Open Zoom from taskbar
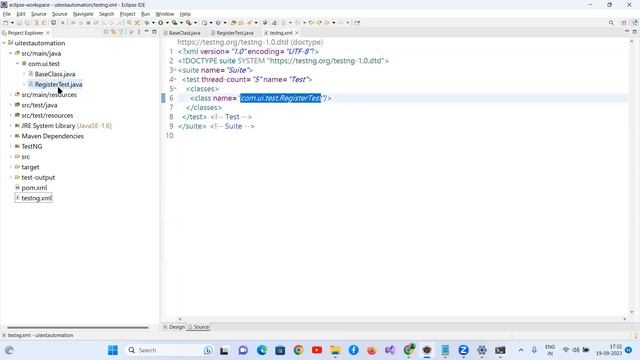The image size is (640, 360). pos(463,350)
